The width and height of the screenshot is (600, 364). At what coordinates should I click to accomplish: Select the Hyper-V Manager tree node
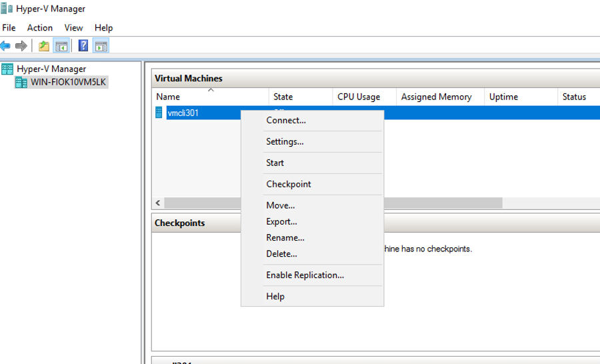point(51,69)
